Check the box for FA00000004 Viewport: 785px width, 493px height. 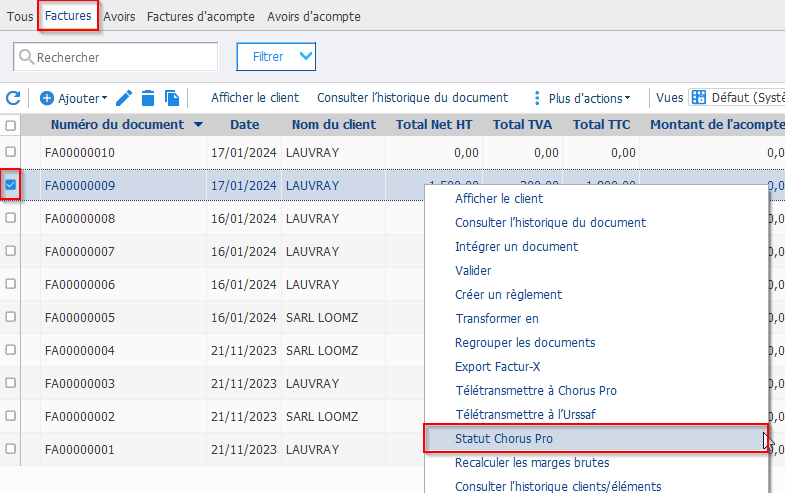click(10, 350)
